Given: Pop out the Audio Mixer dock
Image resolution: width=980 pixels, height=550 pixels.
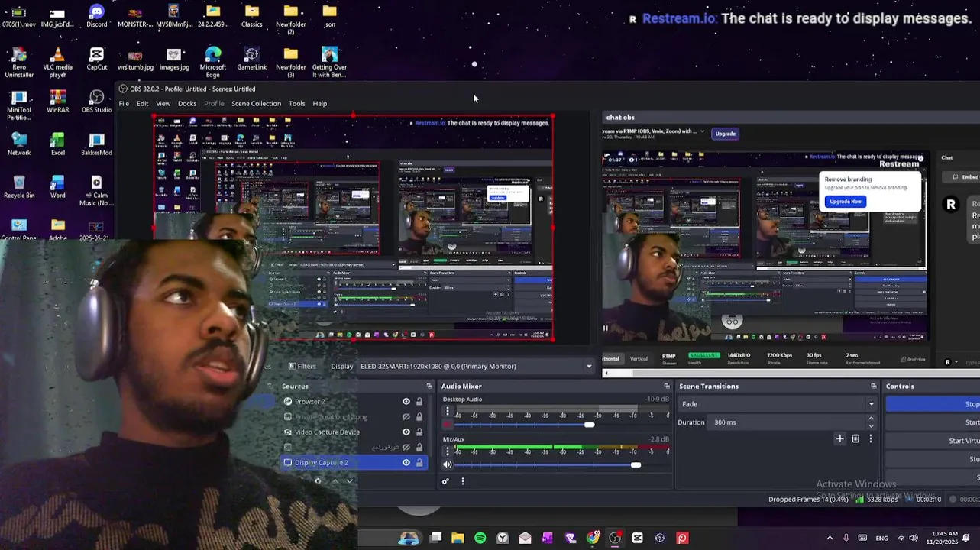Looking at the screenshot, I should 667,387.
